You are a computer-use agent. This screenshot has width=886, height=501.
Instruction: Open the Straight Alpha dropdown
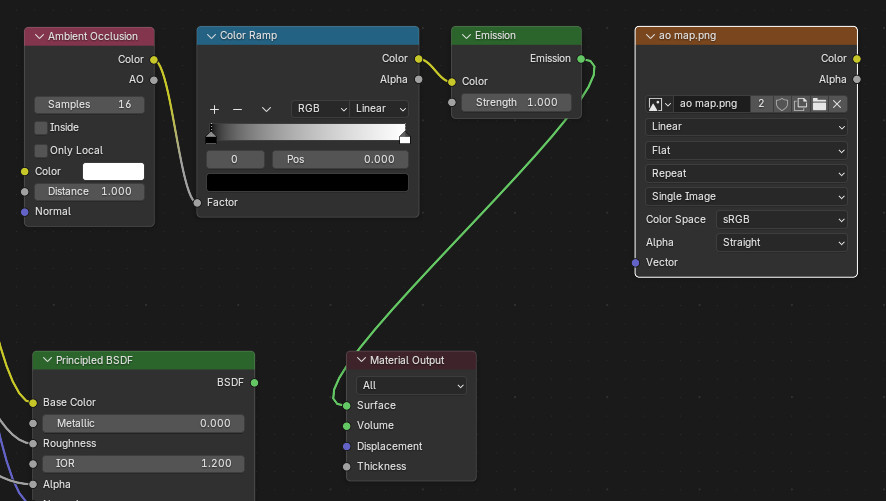[x=781, y=242]
